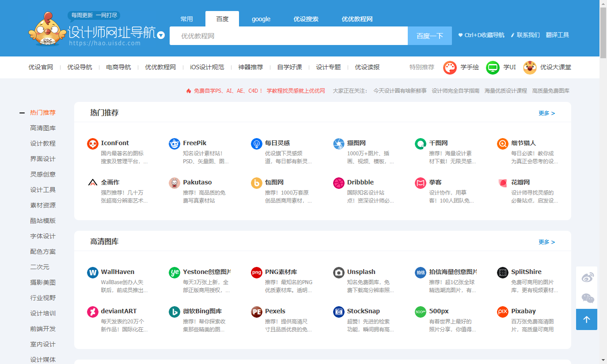Open the 联系我们 link
607x364 pixels.
click(525, 35)
